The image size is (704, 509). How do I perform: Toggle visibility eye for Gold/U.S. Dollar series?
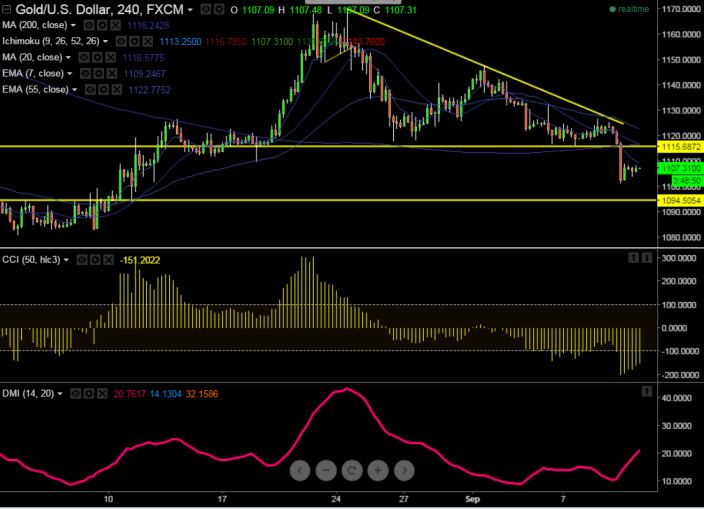pyautogui.click(x=206, y=9)
